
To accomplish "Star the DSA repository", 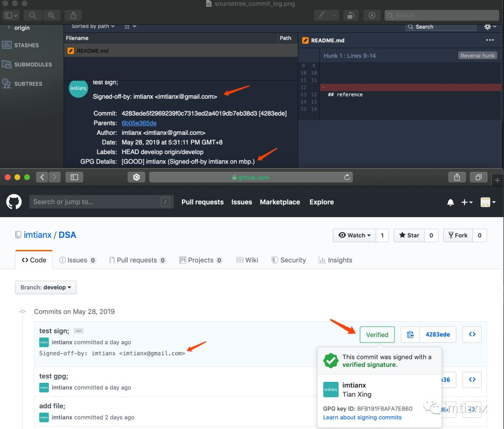I will [x=409, y=235].
